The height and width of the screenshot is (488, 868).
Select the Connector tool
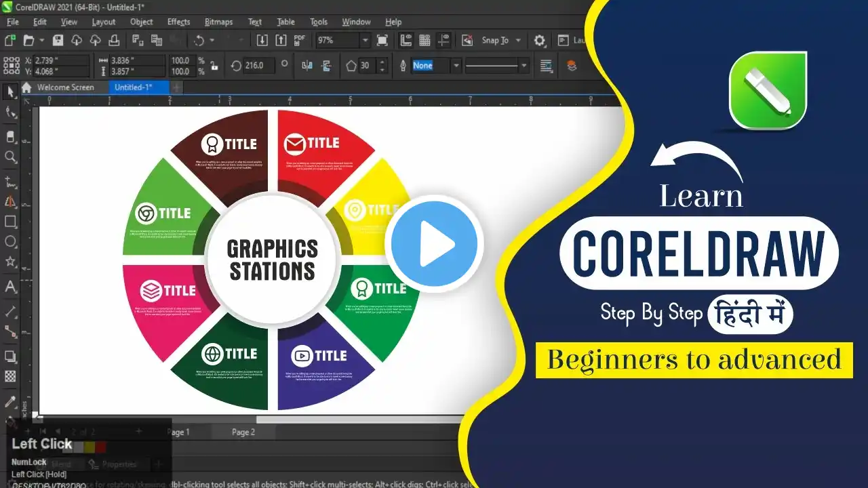pyautogui.click(x=10, y=332)
